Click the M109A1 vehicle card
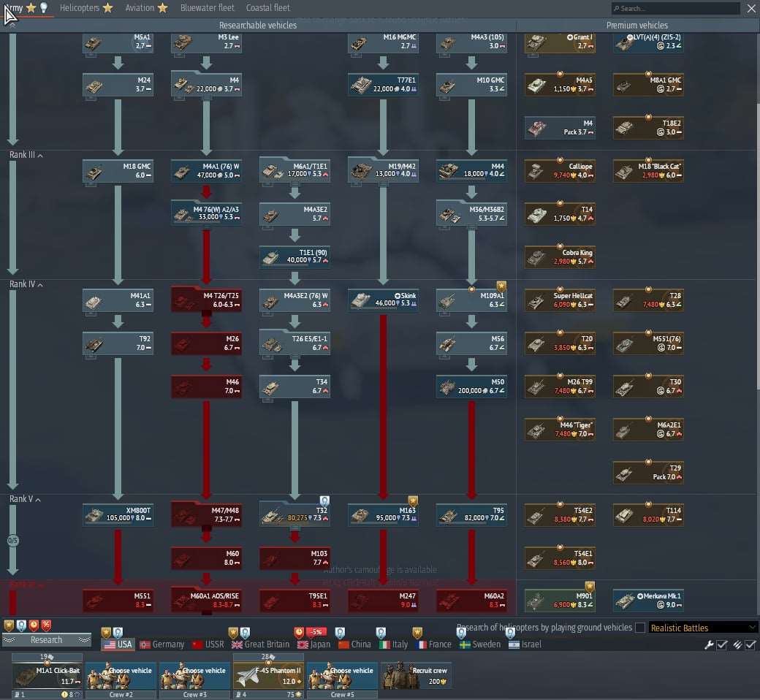 pos(471,300)
